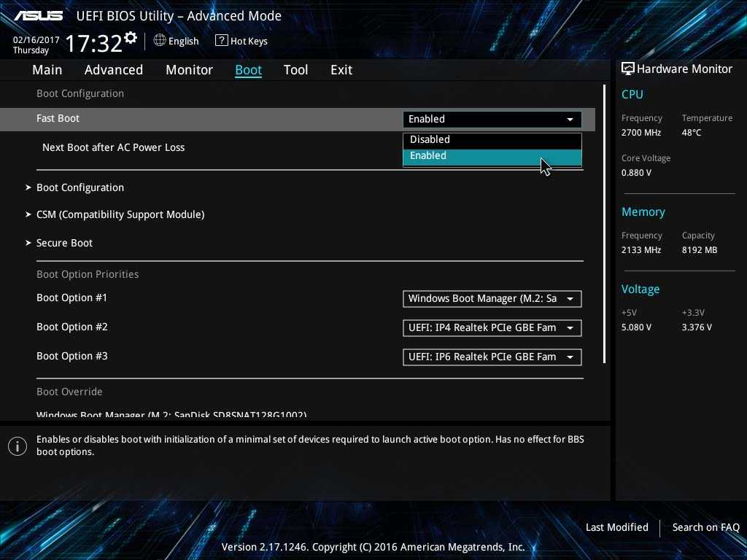747x560 pixels.
Task: Click the Boot Override heading
Action: [x=69, y=392]
